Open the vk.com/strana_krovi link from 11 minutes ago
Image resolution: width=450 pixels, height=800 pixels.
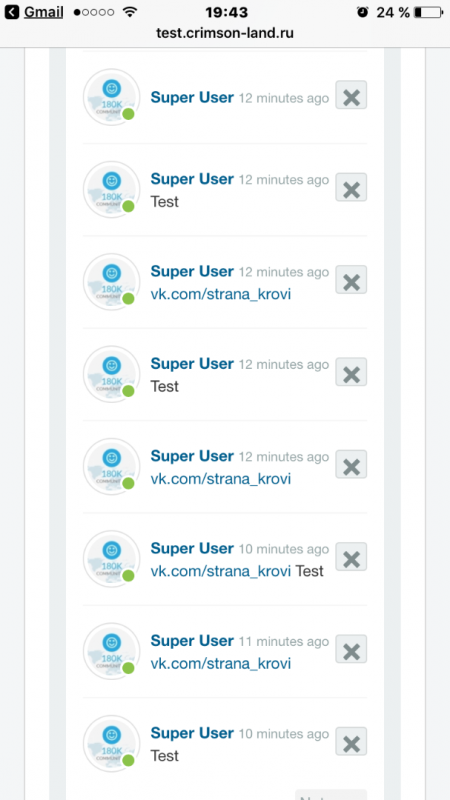(x=220, y=664)
